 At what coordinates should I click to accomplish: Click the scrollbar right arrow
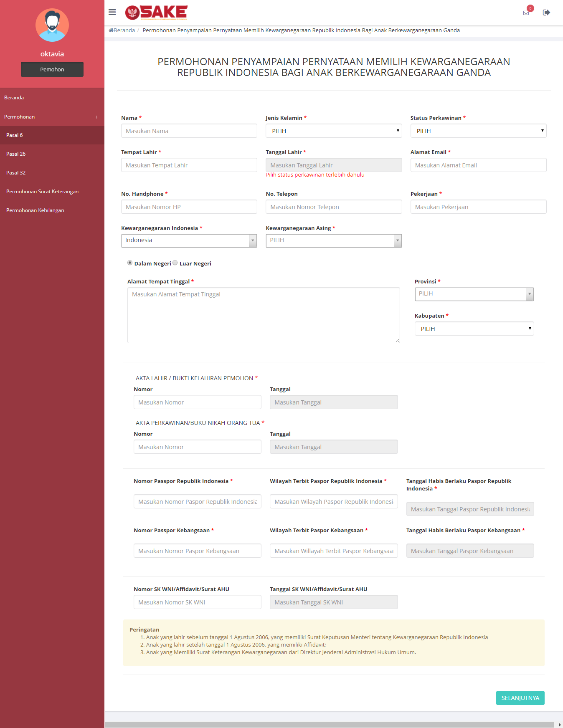coord(560,725)
